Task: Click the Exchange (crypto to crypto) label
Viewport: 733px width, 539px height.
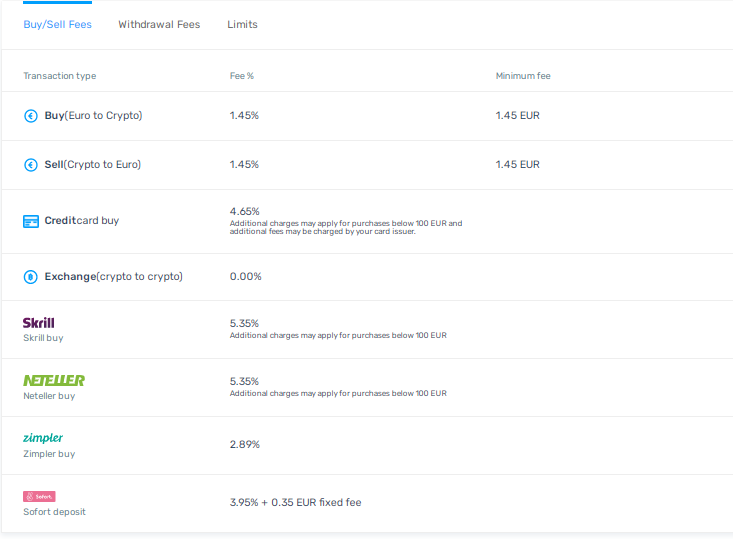Action: pos(114,277)
